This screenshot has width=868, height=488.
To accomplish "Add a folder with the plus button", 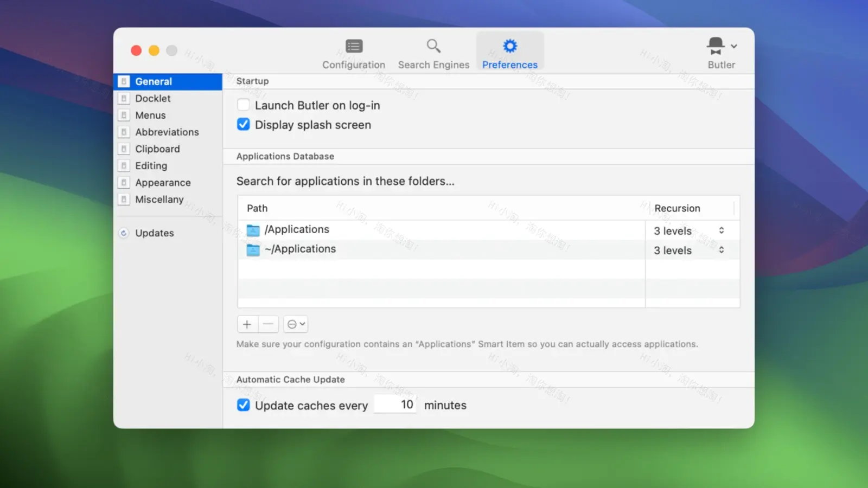I will coord(247,324).
